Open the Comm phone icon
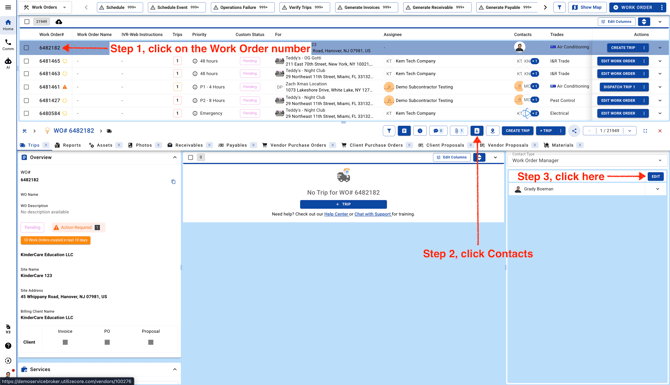 coord(8,44)
